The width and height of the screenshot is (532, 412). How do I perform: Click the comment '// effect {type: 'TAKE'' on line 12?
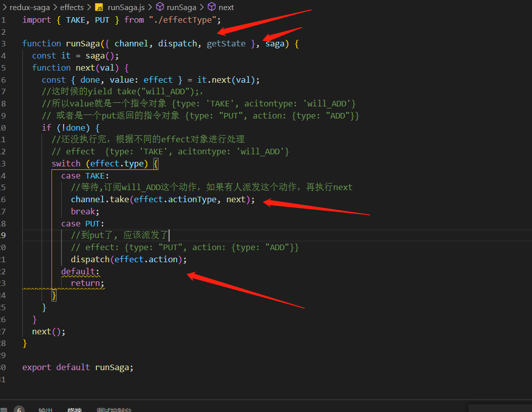click(x=170, y=152)
